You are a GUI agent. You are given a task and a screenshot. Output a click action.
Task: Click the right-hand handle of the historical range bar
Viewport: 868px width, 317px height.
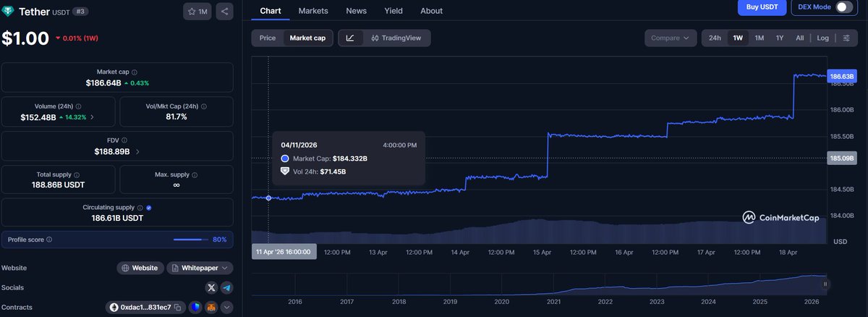coord(826,284)
